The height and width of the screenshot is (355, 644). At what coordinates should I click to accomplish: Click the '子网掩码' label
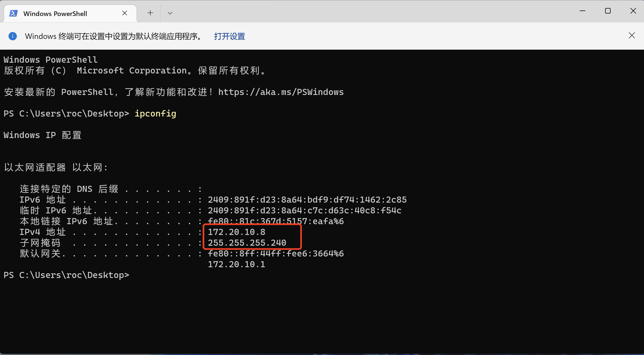pyautogui.click(x=40, y=243)
